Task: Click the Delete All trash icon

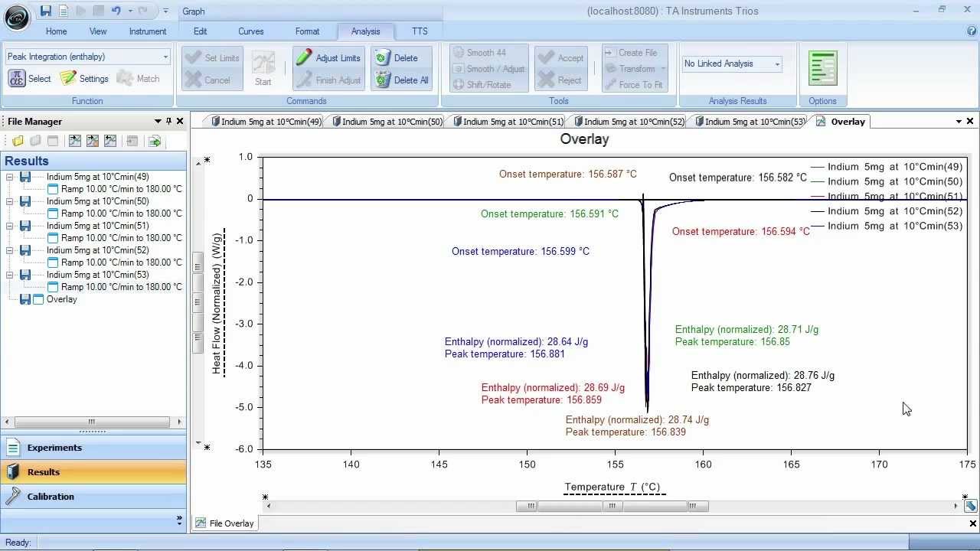Action: point(383,80)
